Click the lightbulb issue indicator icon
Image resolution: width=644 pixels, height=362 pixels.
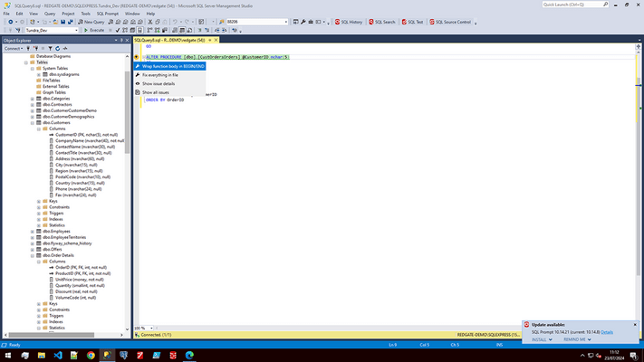(137, 57)
